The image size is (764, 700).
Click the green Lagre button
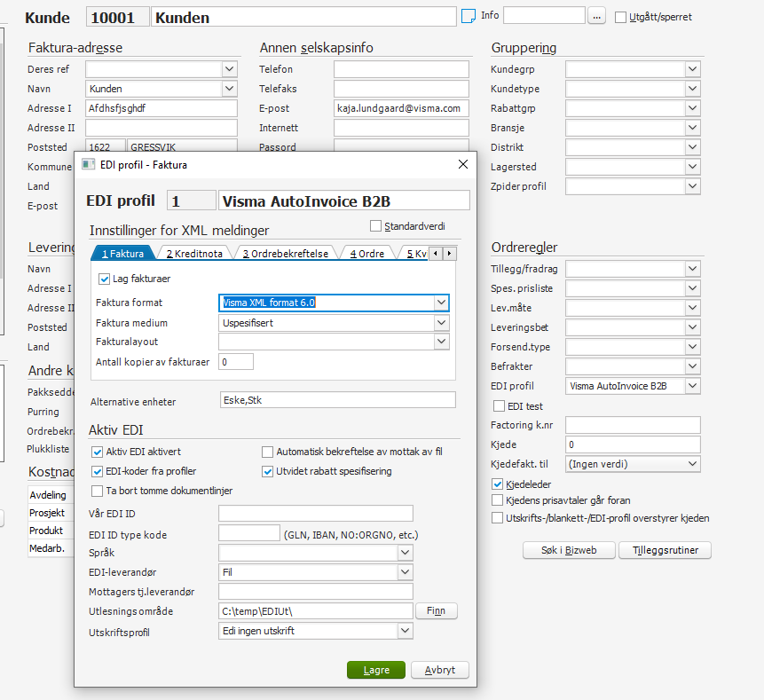coord(376,670)
